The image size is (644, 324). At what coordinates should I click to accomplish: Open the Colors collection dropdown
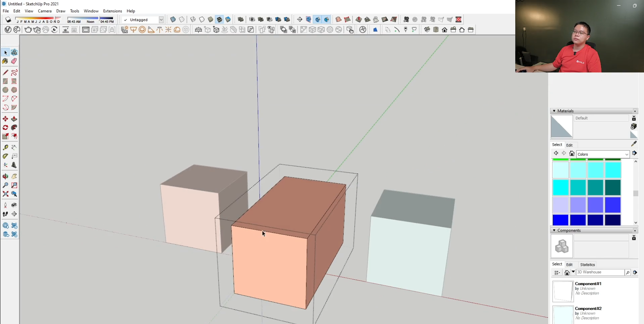[x=627, y=154]
